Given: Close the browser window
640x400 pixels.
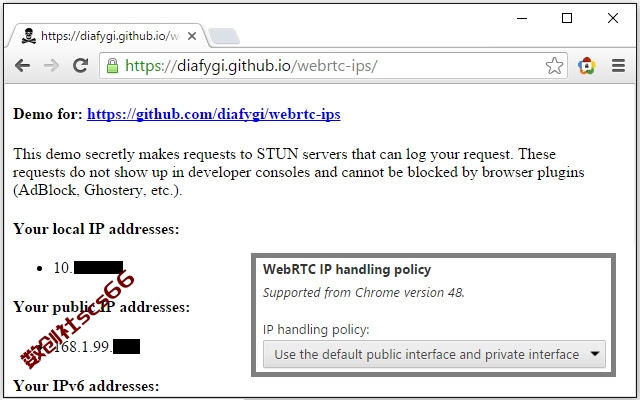Looking at the screenshot, I should coord(613,18).
